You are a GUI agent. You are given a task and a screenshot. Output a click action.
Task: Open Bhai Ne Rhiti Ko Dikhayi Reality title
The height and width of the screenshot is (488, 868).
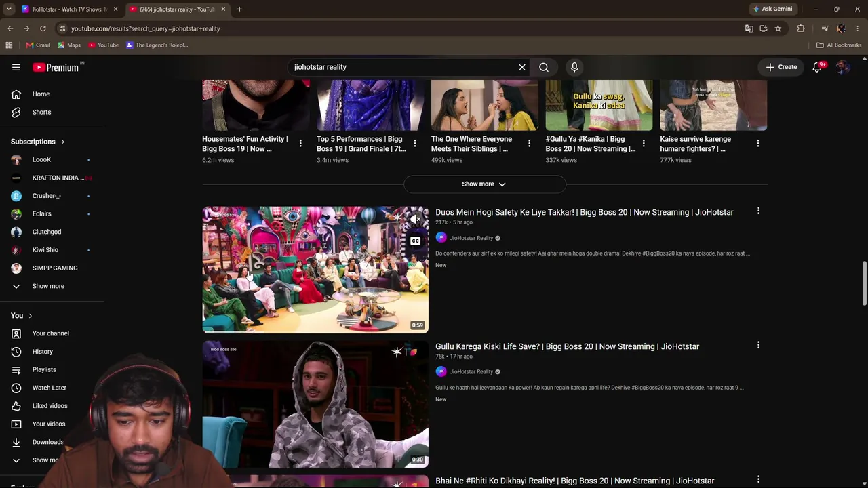[x=575, y=481]
